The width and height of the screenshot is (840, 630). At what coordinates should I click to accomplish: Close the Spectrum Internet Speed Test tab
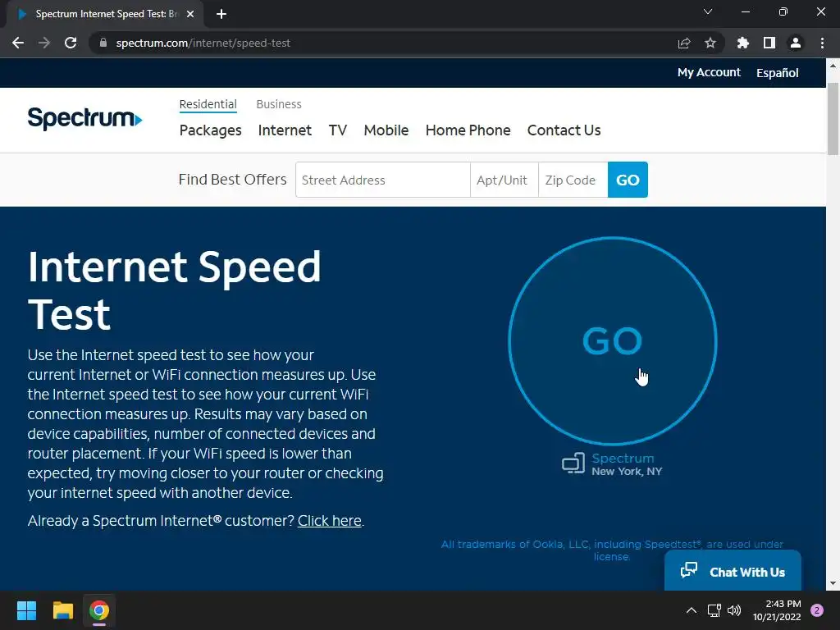(190, 14)
